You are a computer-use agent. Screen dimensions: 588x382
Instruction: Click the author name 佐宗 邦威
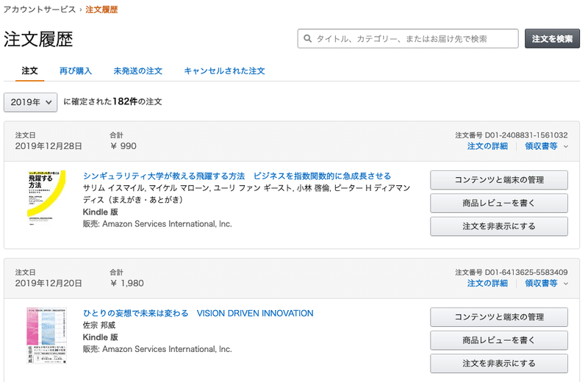[x=99, y=325]
